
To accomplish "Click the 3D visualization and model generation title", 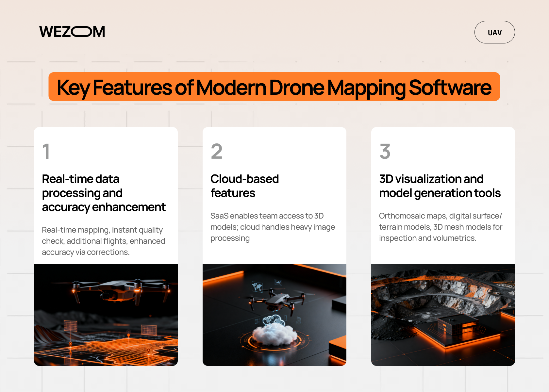I will pos(440,186).
